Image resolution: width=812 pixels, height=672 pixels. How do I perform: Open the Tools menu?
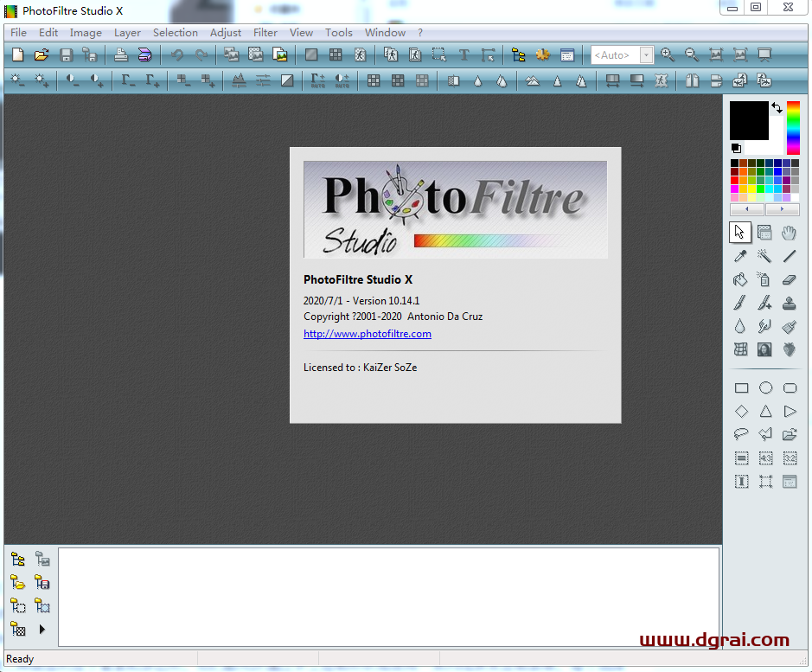(x=339, y=33)
